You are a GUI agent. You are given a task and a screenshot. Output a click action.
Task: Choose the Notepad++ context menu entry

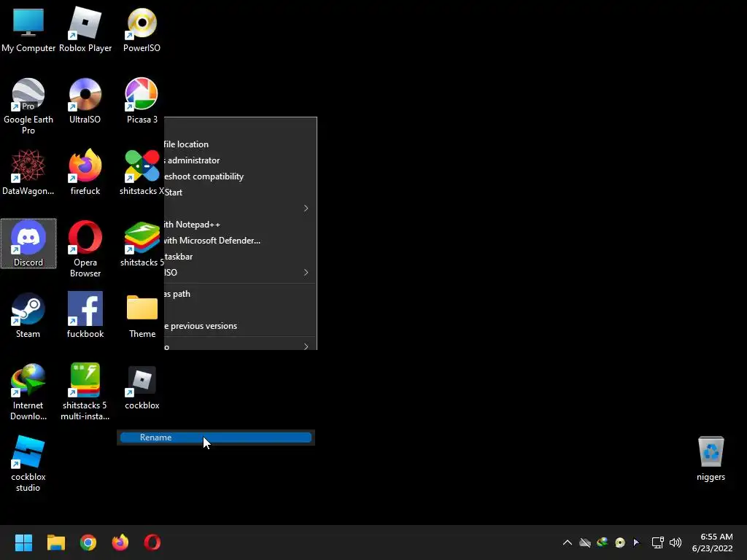240,225
